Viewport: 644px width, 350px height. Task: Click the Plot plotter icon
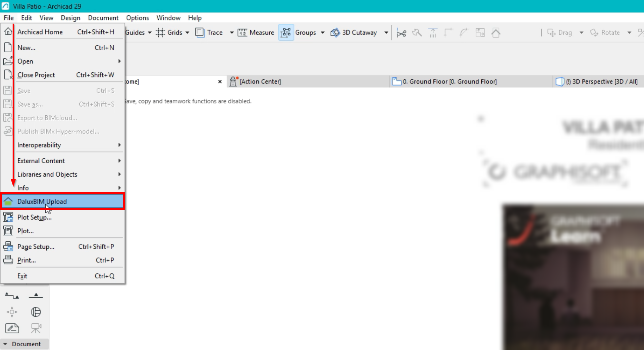pos(8,231)
